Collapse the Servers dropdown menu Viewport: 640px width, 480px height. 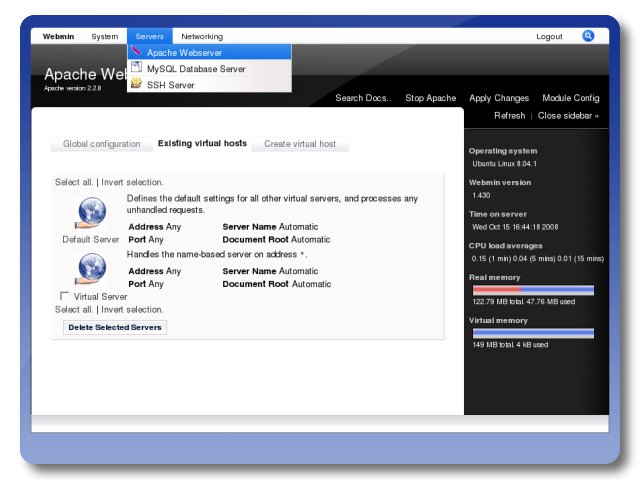coord(149,36)
